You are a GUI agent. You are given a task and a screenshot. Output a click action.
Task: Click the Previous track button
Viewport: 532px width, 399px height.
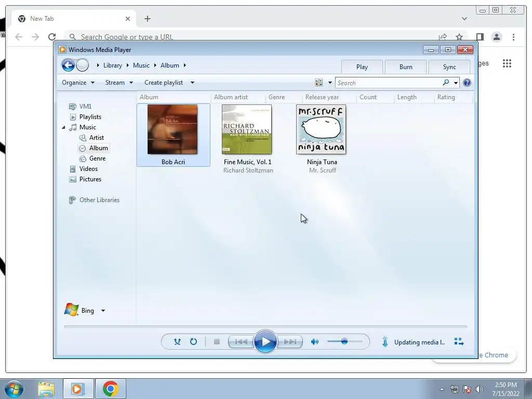click(x=241, y=342)
